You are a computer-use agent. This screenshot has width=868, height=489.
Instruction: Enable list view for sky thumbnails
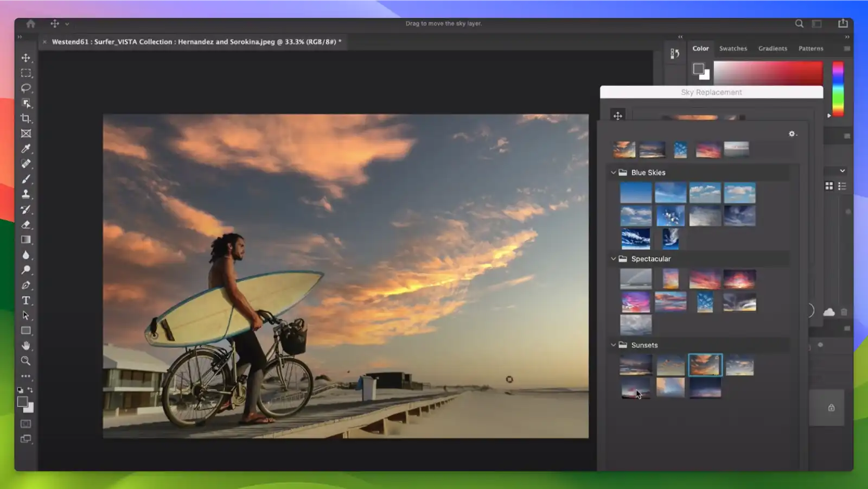(843, 186)
